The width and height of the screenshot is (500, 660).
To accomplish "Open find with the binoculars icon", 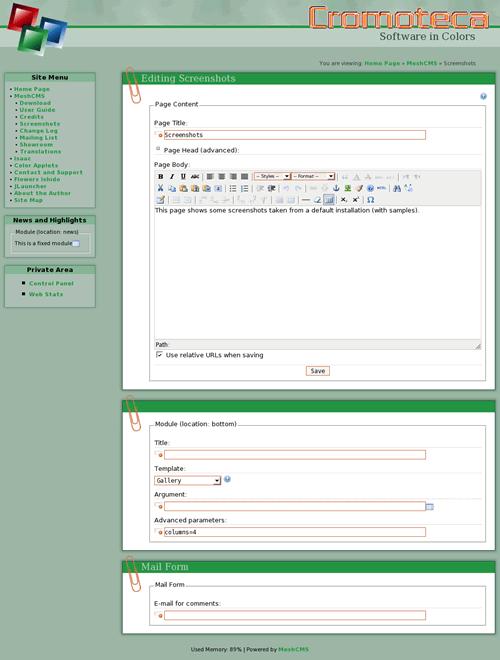I will [396, 188].
